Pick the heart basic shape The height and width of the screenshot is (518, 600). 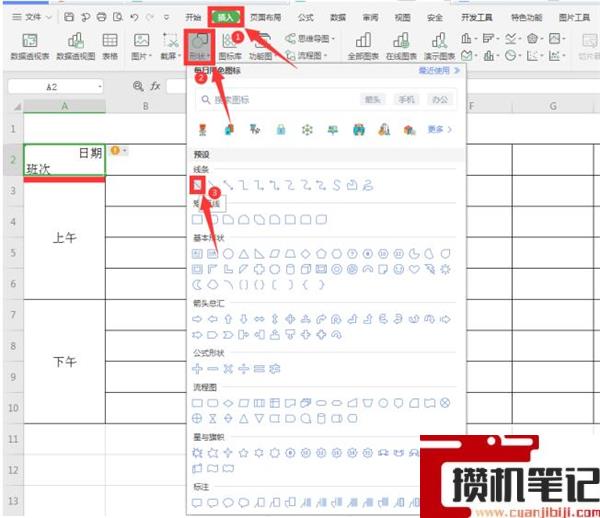pyautogui.click(x=414, y=269)
